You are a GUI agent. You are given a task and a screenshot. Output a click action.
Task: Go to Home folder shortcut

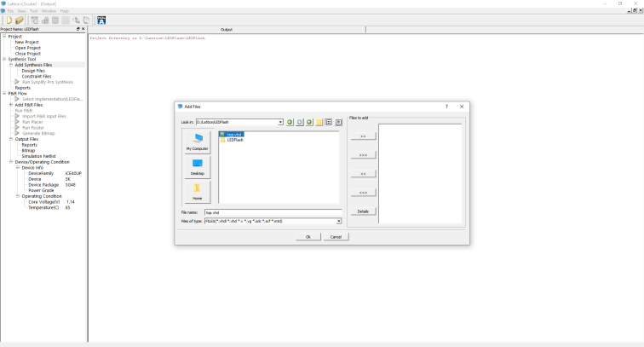click(x=196, y=191)
